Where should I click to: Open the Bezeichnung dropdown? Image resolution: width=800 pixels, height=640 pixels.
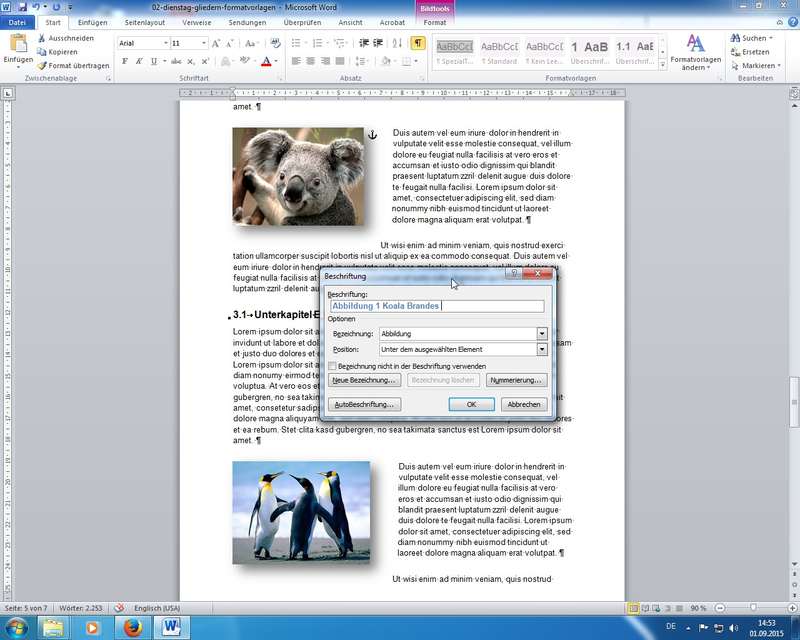542,334
